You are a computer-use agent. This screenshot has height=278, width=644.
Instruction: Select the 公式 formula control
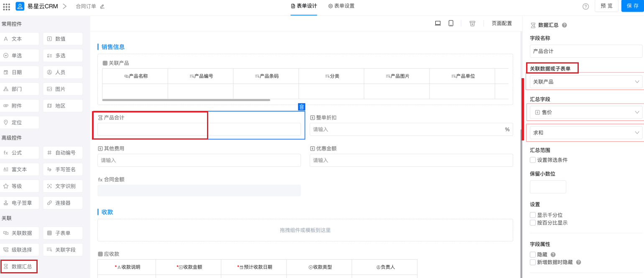tap(20, 153)
